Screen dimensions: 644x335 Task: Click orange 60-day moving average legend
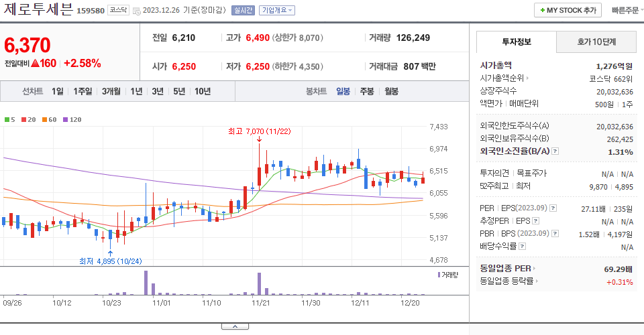pyautogui.click(x=49, y=120)
